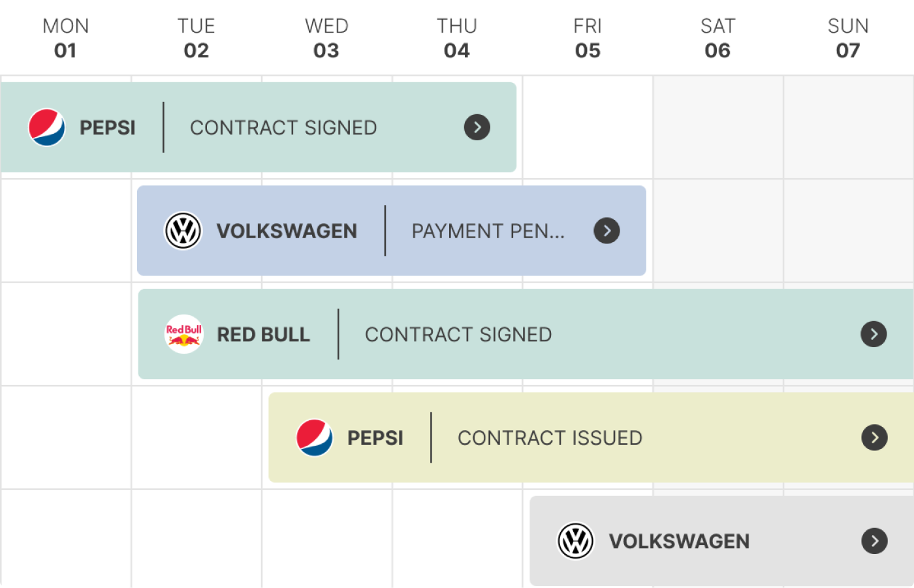Expand the Volkswagen Payment Pending arrow
The width and height of the screenshot is (914, 588).
coord(607,230)
